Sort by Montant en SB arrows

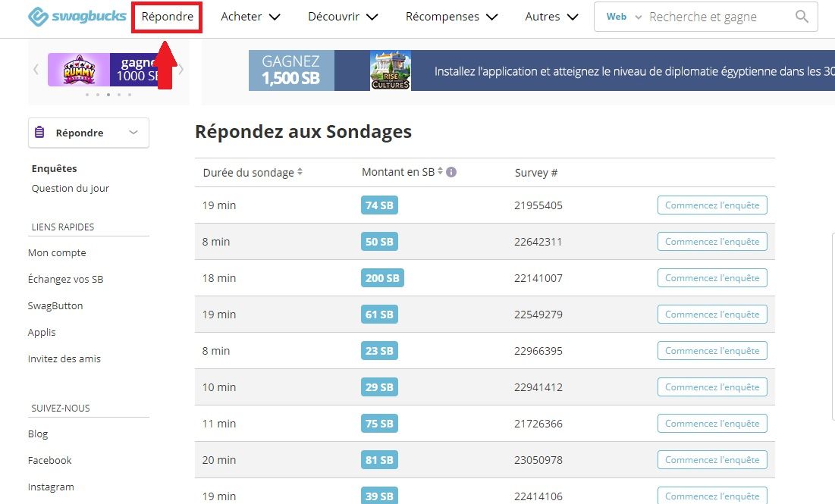[440, 172]
